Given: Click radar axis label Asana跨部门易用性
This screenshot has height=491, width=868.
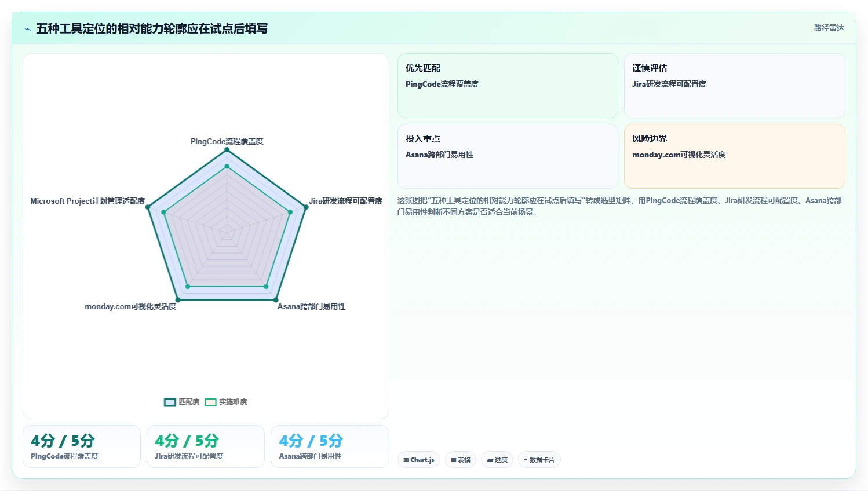Looking at the screenshot, I should 312,306.
